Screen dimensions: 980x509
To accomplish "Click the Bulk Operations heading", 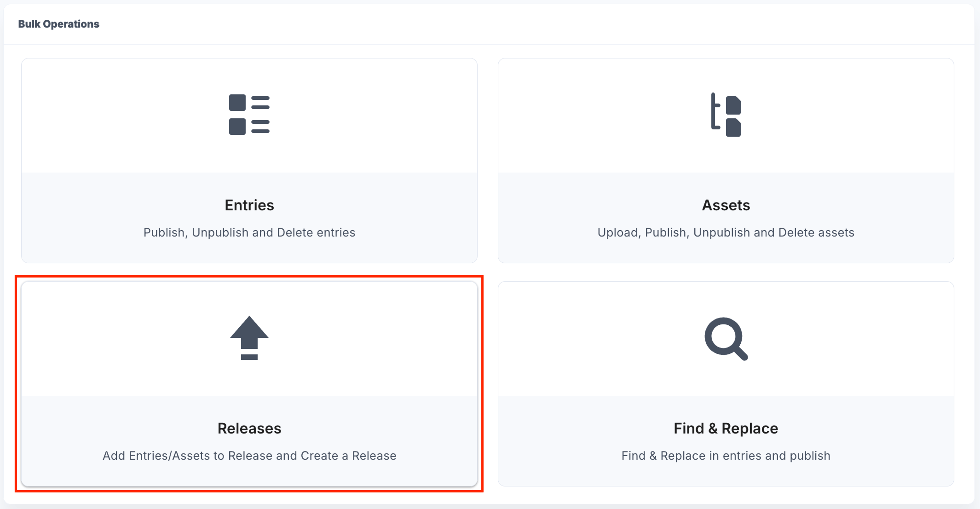I will click(x=59, y=24).
